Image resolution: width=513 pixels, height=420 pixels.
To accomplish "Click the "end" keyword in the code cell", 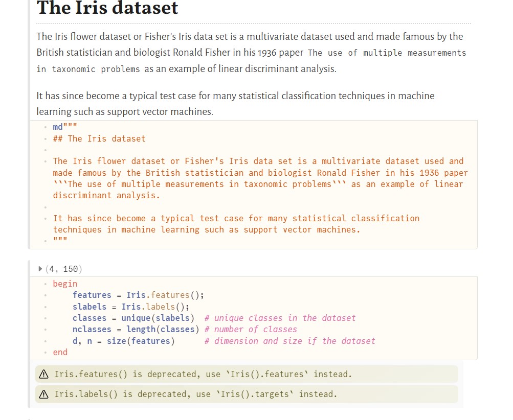I will tap(60, 352).
